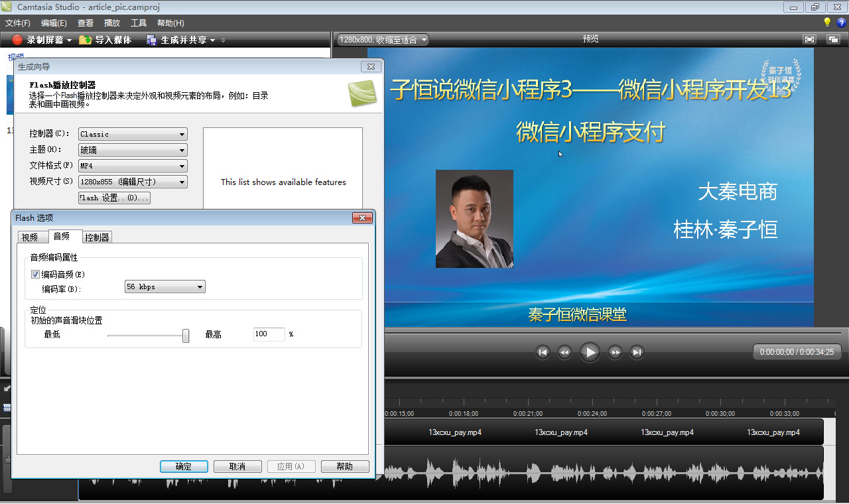Click the preview seek bar
This screenshot has width=849, height=504.
612,332
